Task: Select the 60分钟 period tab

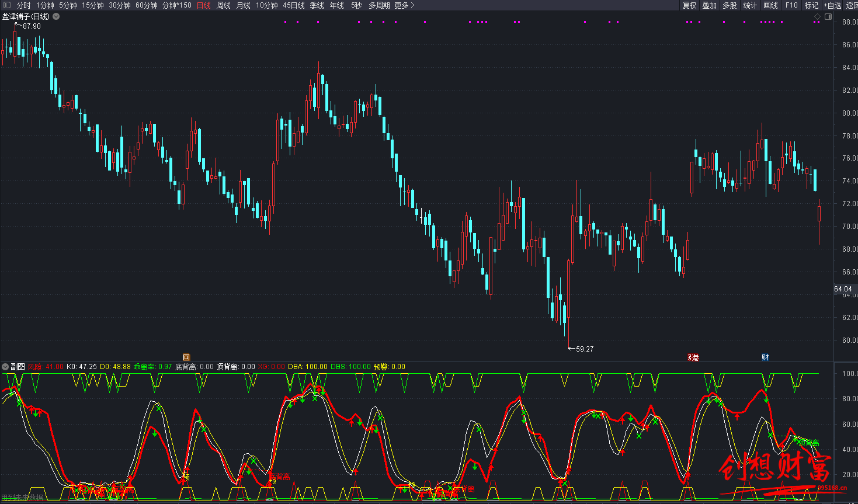Action: point(147,5)
